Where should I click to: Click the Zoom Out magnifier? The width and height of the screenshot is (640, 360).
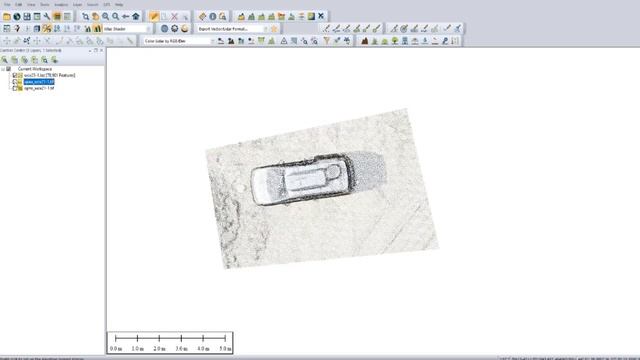click(x=116, y=16)
